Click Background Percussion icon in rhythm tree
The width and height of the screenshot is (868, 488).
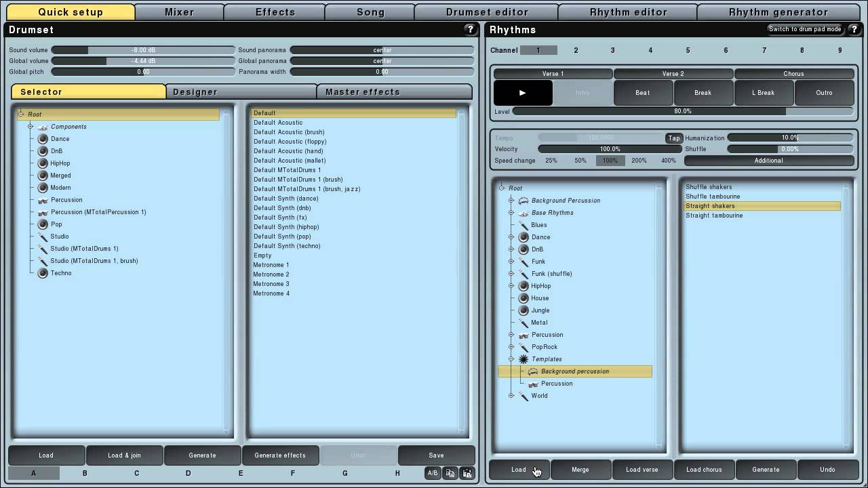click(x=524, y=201)
